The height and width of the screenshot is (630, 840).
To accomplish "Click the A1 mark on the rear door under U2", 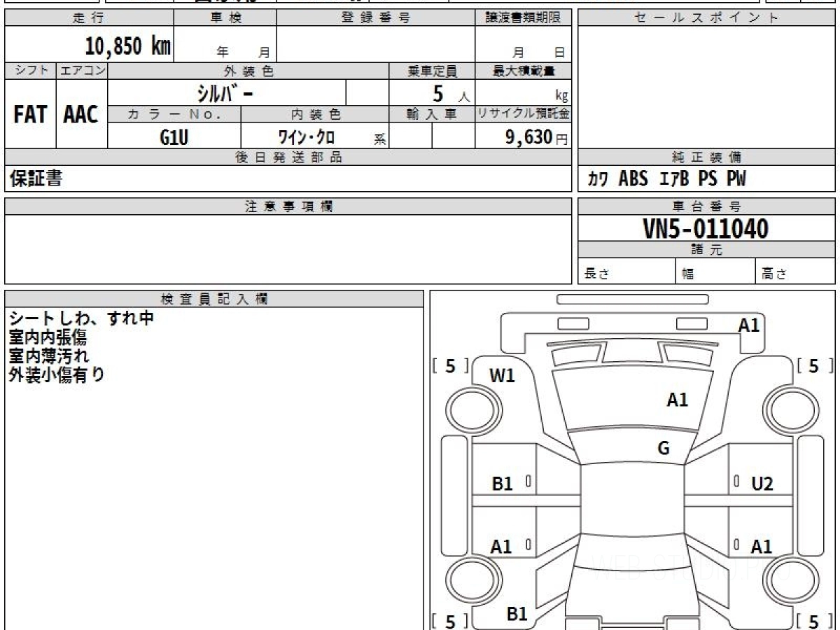I will 762,547.
